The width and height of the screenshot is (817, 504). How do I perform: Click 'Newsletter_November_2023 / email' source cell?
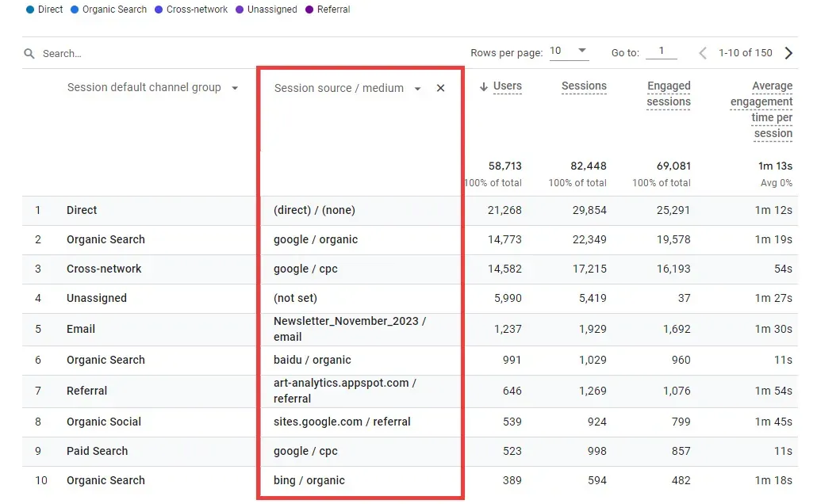click(350, 329)
